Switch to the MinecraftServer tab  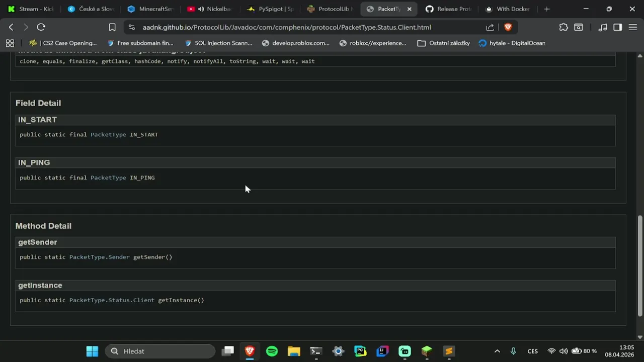[x=150, y=9]
